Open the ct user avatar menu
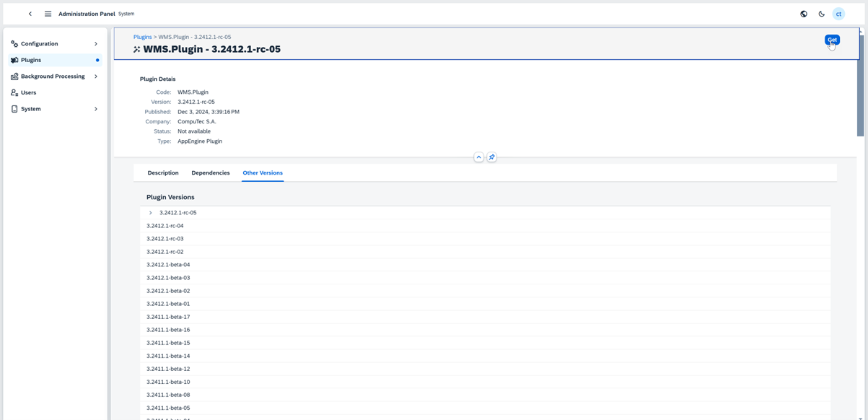This screenshot has width=868, height=420. 838,14
